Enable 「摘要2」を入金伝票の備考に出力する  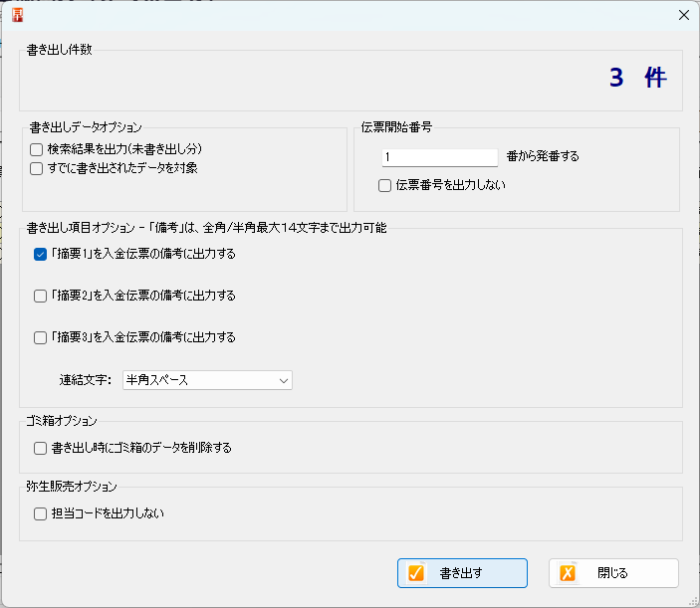41,296
